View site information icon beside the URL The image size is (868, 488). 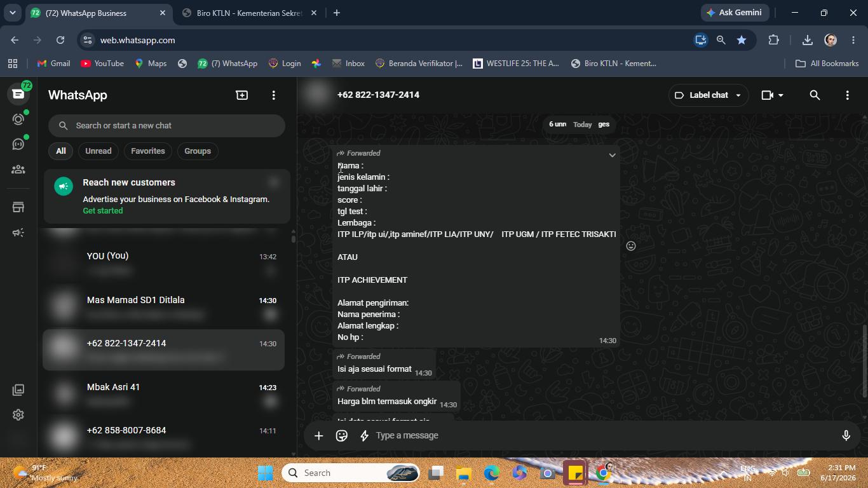[88, 40]
